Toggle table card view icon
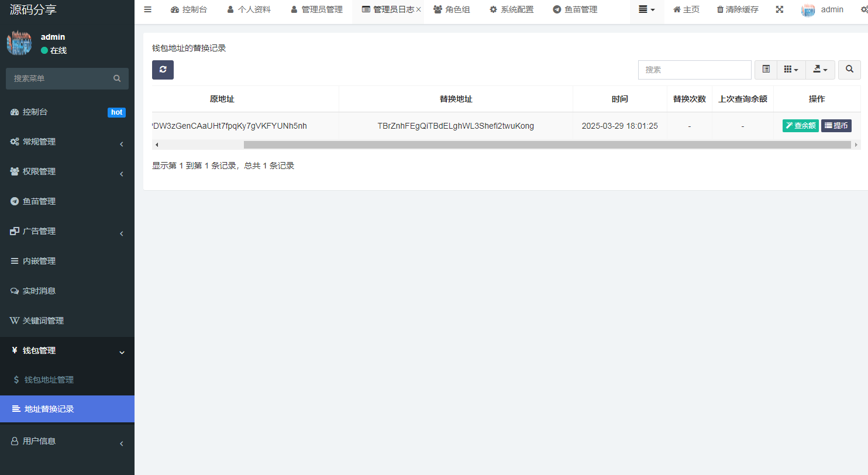The height and width of the screenshot is (475, 868). point(766,70)
